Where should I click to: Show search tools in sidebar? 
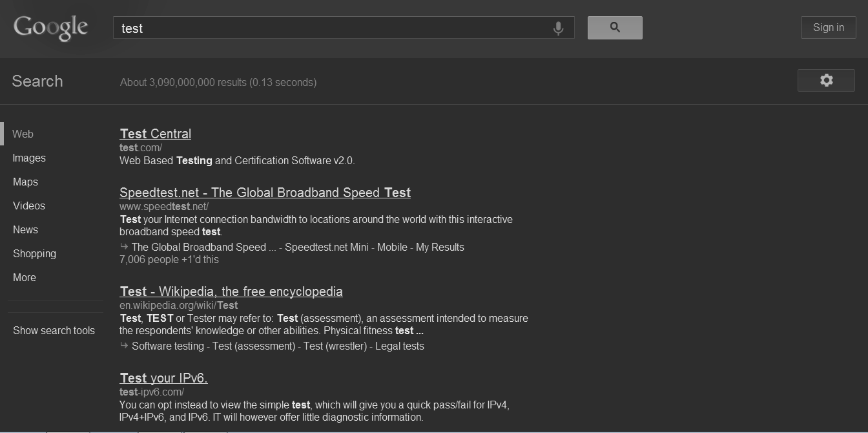click(54, 330)
